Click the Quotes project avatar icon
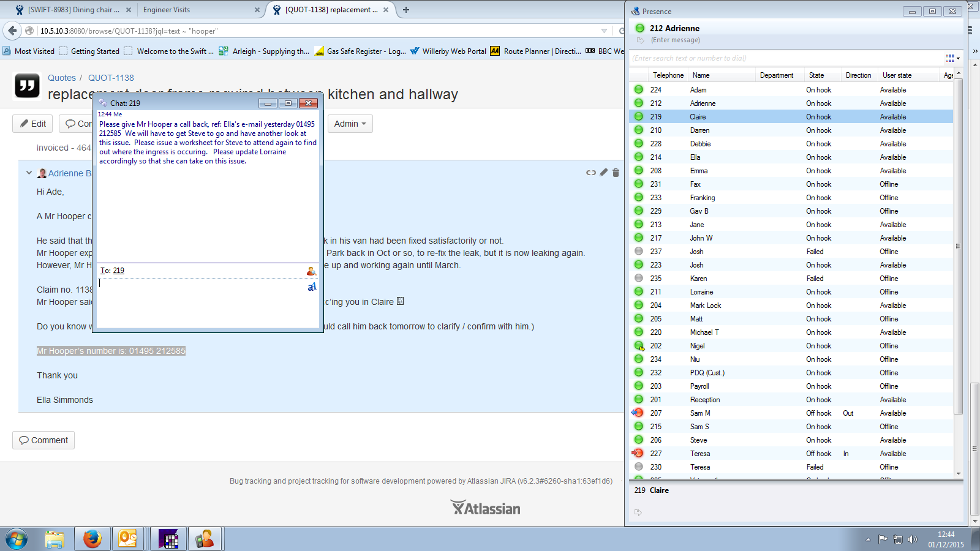The height and width of the screenshot is (551, 980). point(27,86)
